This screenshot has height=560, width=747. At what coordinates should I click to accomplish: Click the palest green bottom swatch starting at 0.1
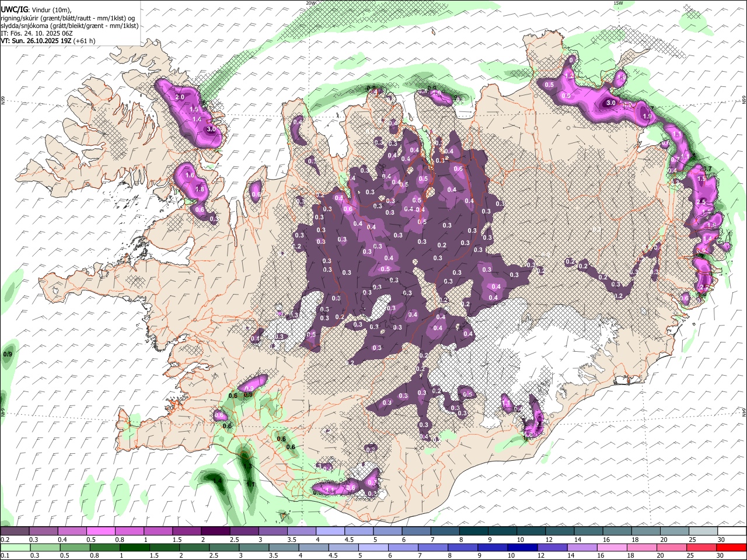point(15,547)
